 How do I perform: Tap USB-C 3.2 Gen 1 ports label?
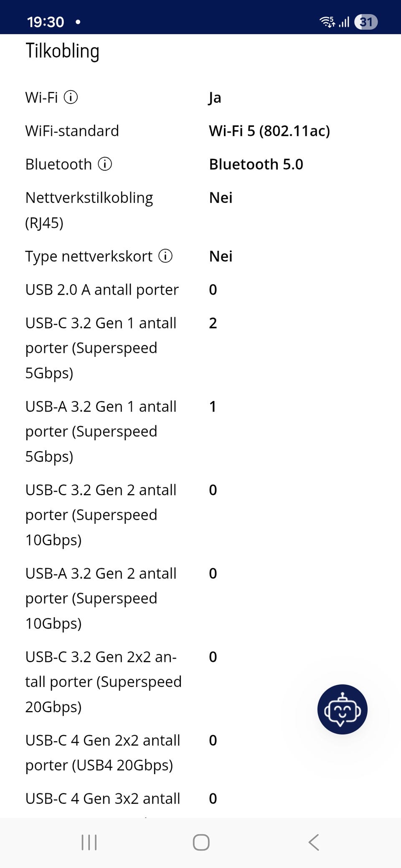click(x=101, y=348)
